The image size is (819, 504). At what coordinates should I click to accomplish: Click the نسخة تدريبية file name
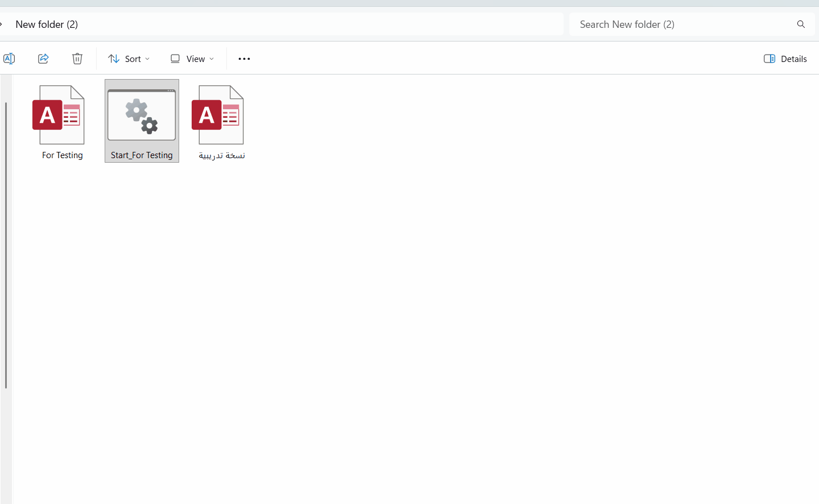pyautogui.click(x=222, y=155)
